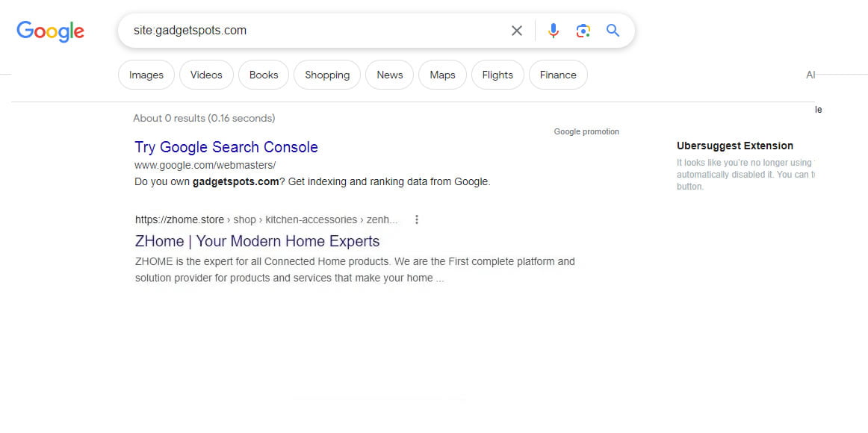
Task: Click the zhome.store breadcrumb URL
Action: pos(266,219)
